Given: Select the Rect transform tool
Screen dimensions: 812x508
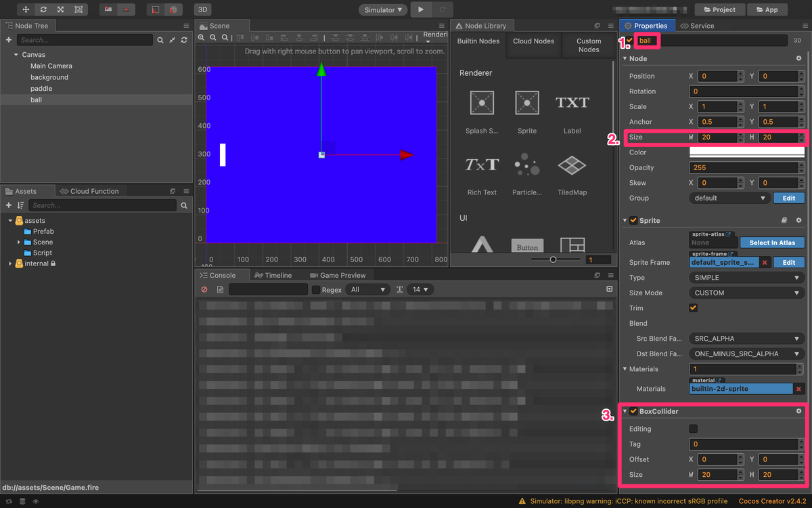Looking at the screenshot, I should 78,9.
